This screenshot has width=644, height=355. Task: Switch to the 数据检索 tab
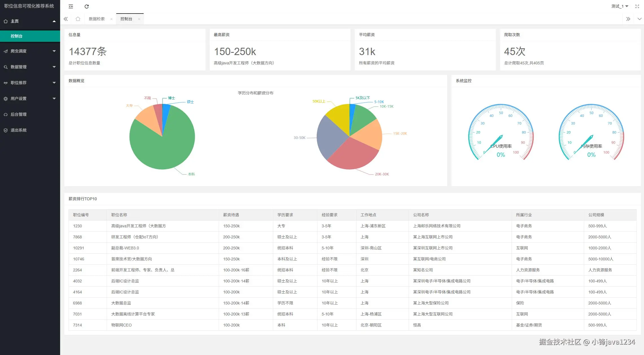tap(97, 19)
